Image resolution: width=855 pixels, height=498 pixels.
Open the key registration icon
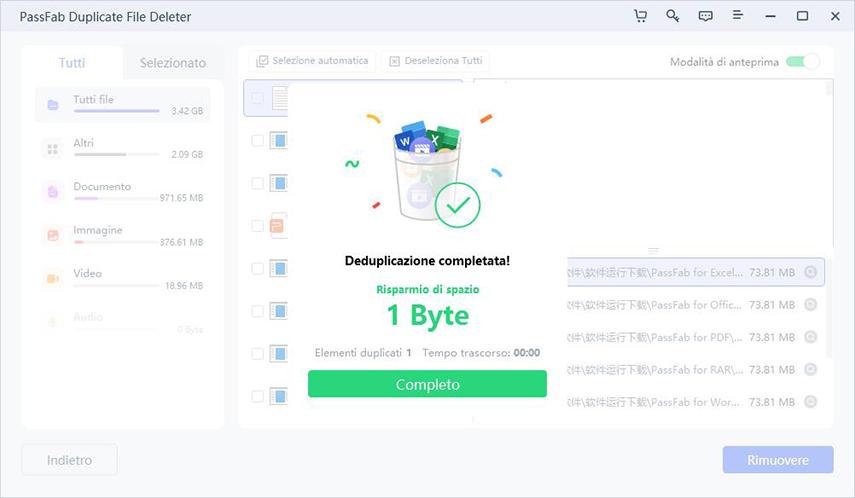pos(673,17)
